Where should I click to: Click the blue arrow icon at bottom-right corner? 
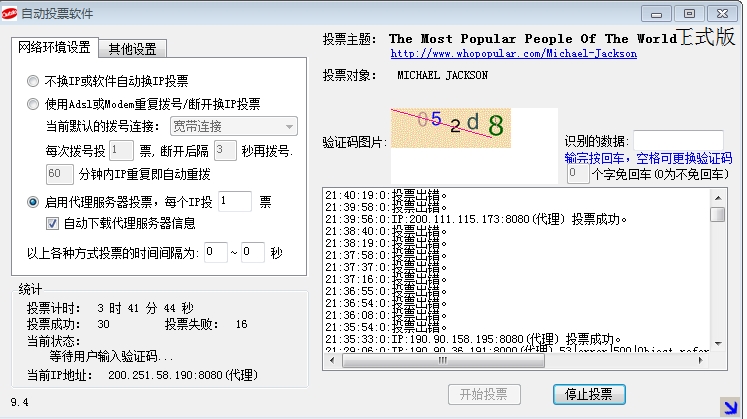[730, 408]
